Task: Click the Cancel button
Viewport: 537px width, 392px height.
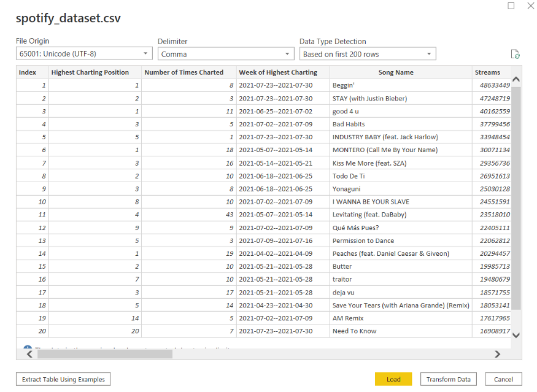Action: pos(503,379)
